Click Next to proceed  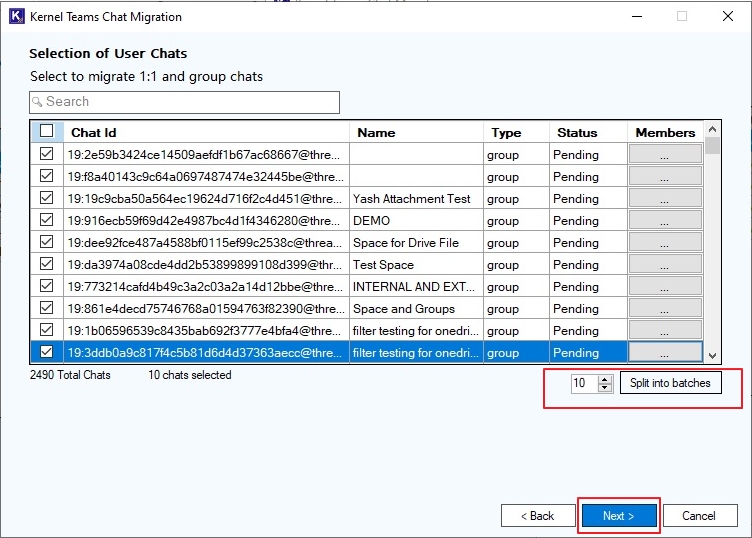click(619, 516)
